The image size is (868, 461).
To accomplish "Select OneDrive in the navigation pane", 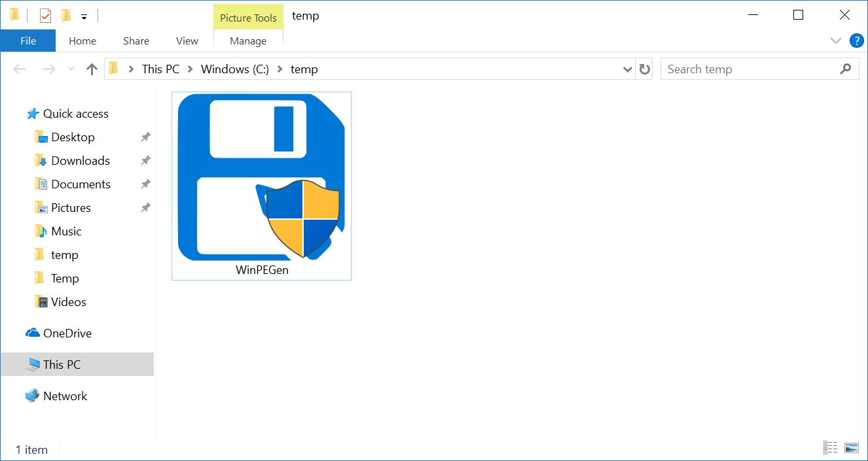I will [67, 333].
